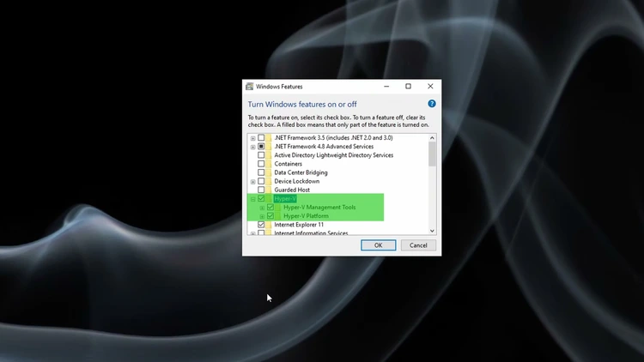Tick the Device Lockdown checkbox
644x362 pixels.
click(261, 181)
